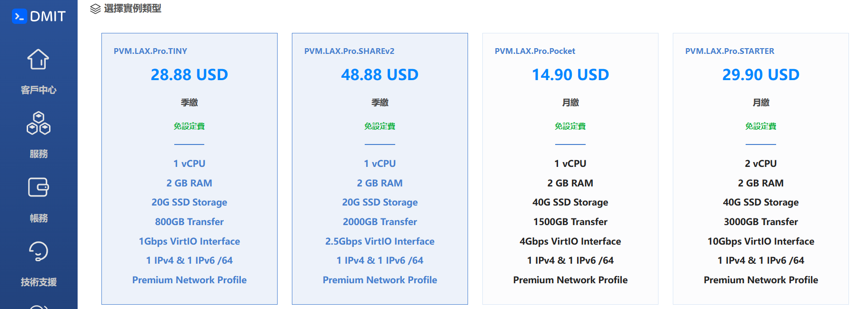The height and width of the screenshot is (309, 868).
Task: Open the 客戶中心 sidebar menu label
Action: (x=39, y=90)
